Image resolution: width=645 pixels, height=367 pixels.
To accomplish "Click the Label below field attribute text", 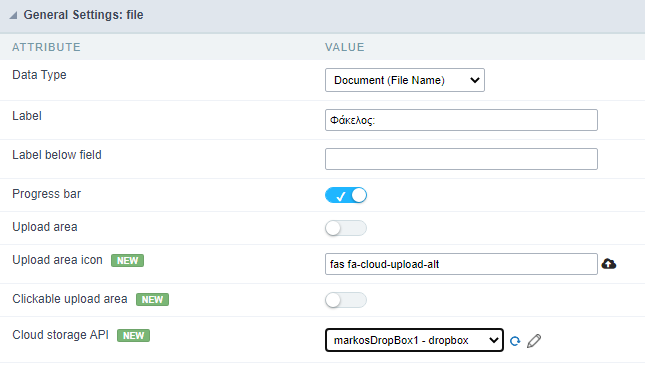I will click(x=57, y=155).
